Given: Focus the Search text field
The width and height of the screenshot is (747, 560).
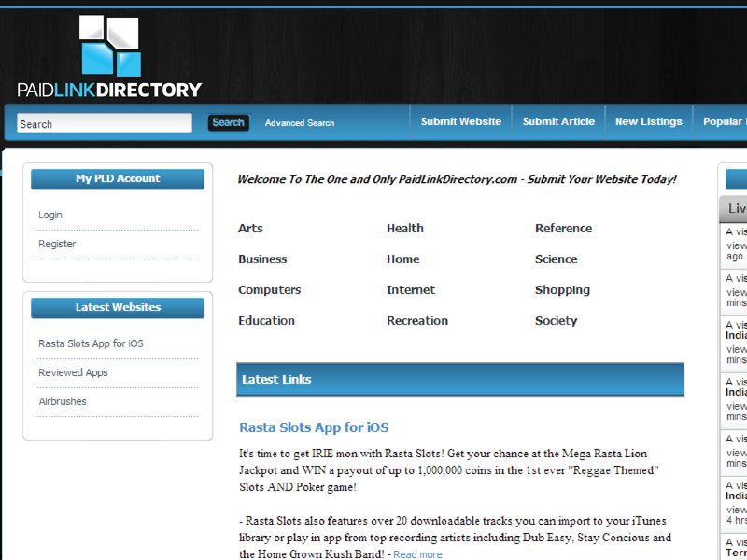Looking at the screenshot, I should [105, 123].
